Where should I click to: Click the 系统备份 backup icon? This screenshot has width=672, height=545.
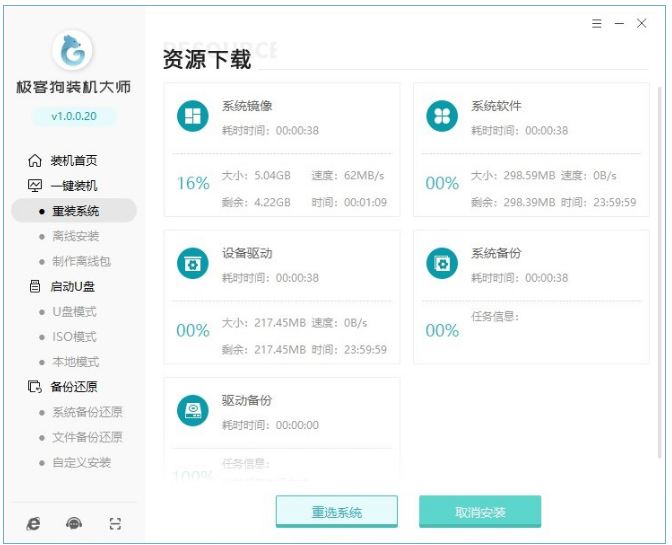click(x=441, y=264)
